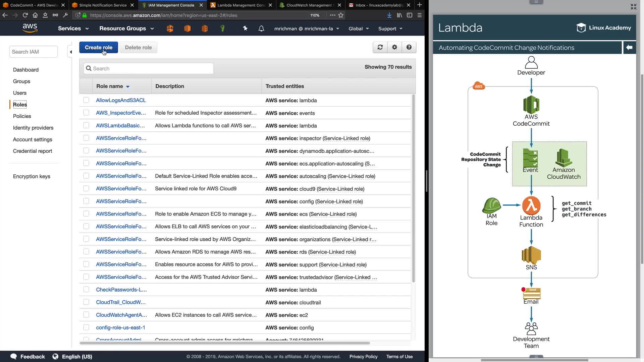The image size is (644, 362).
Task: Check the AllowLogsAndS3ACL role checkbox
Action: point(86,100)
